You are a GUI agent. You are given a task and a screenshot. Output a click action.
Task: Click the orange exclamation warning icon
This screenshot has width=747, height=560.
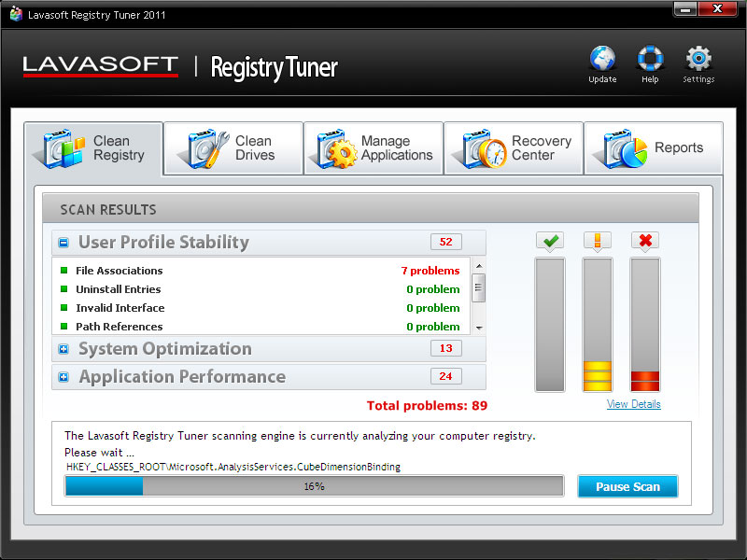(x=598, y=241)
